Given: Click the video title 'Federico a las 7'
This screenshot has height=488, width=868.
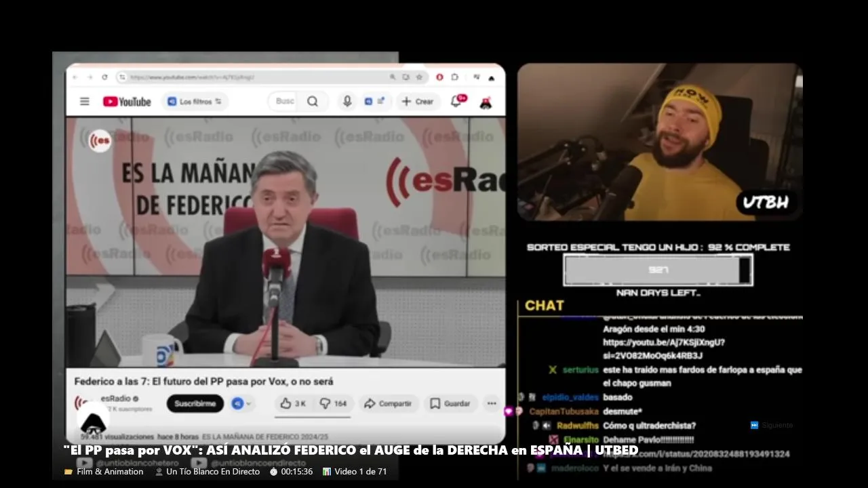Looking at the screenshot, I should coord(203,382).
